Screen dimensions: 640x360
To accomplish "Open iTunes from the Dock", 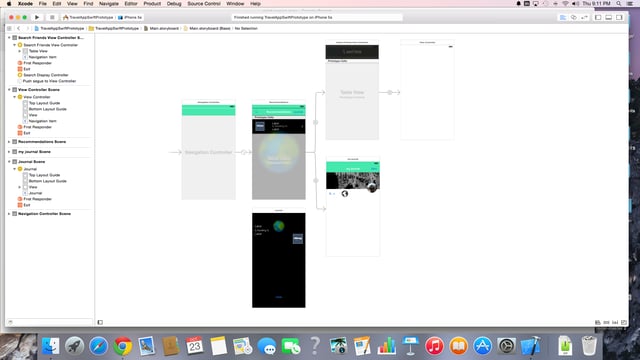I will coord(434,346).
